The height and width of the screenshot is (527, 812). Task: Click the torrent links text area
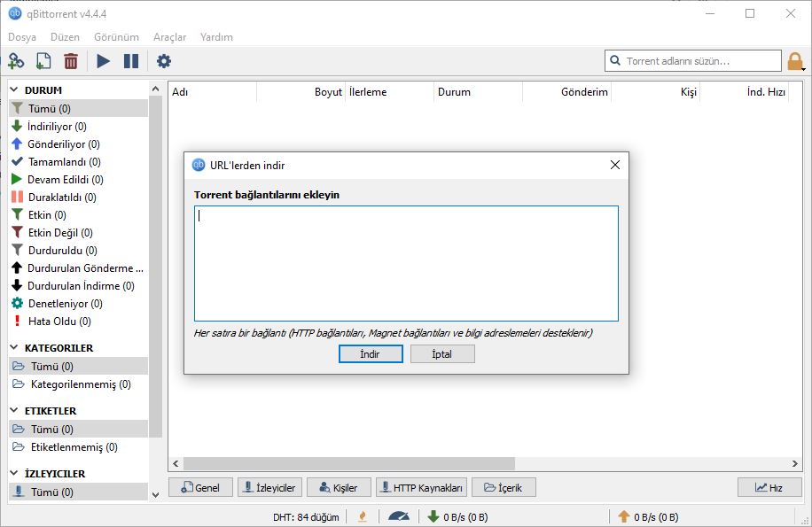[x=406, y=263]
